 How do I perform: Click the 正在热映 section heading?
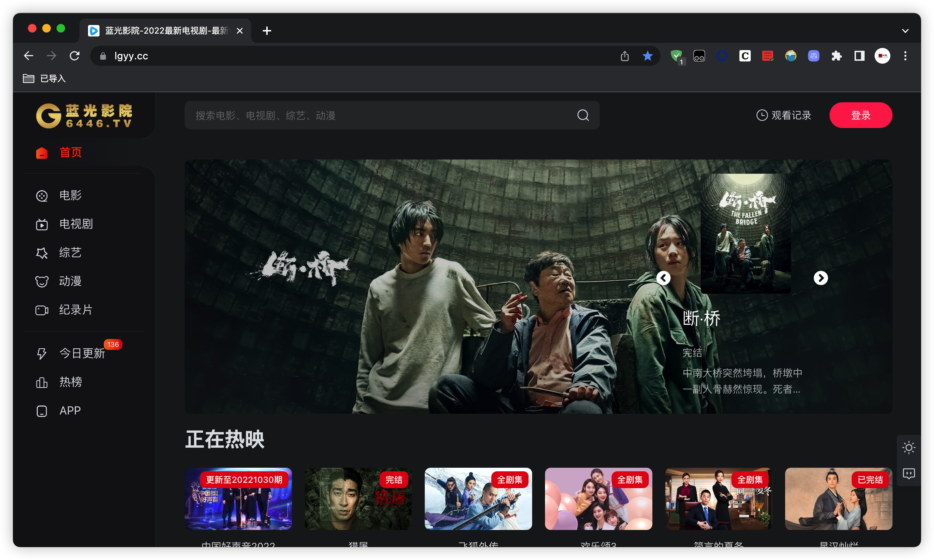click(x=225, y=439)
